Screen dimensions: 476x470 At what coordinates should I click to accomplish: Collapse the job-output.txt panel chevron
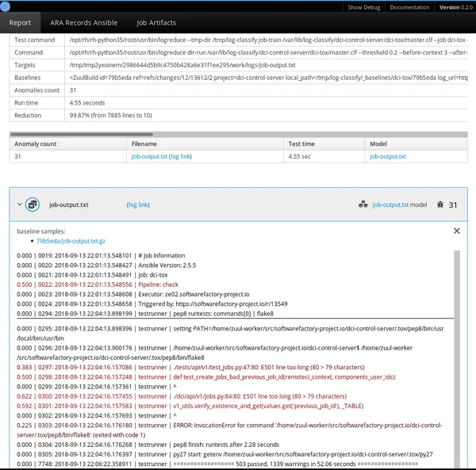(19, 204)
